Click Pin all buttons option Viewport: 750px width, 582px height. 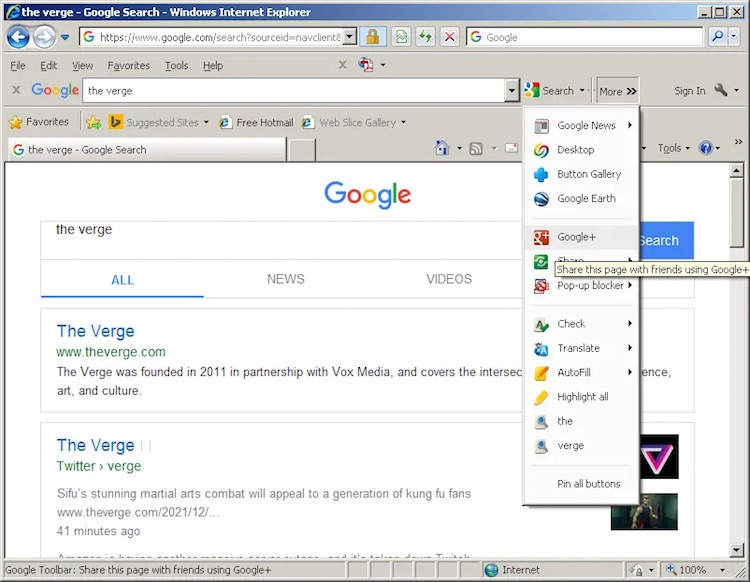pyautogui.click(x=588, y=484)
